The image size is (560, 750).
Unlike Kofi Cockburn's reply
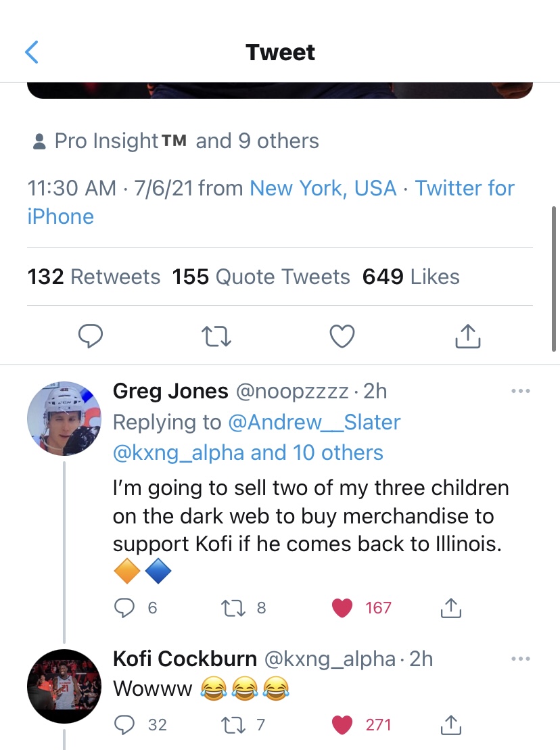point(343,724)
